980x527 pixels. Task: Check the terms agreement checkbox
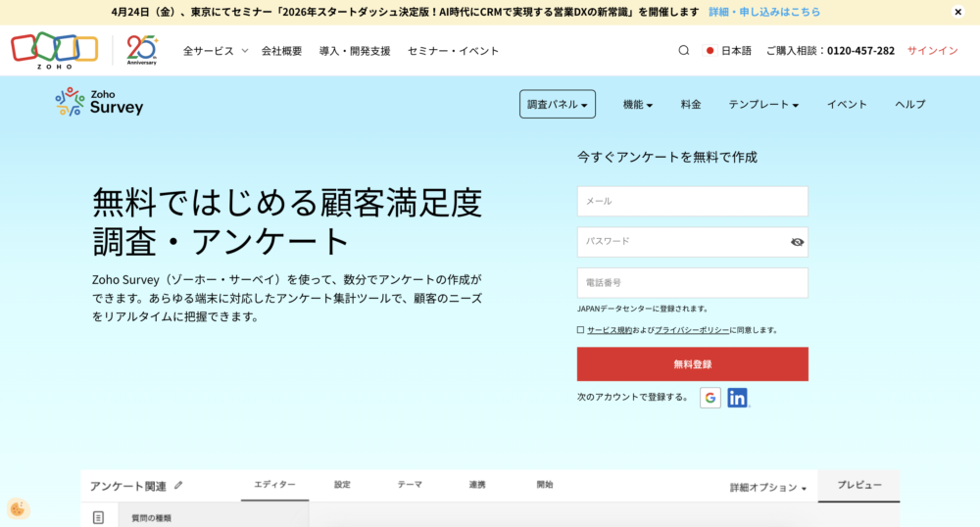tap(580, 330)
